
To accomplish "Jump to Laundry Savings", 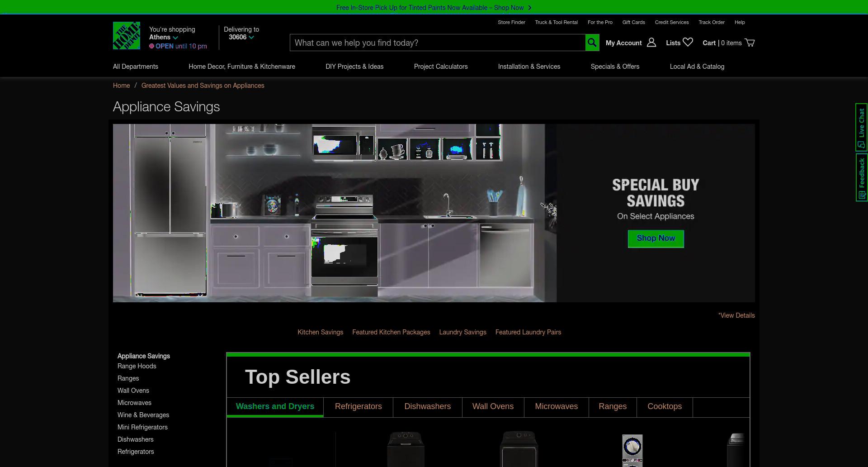I will 462,332.
